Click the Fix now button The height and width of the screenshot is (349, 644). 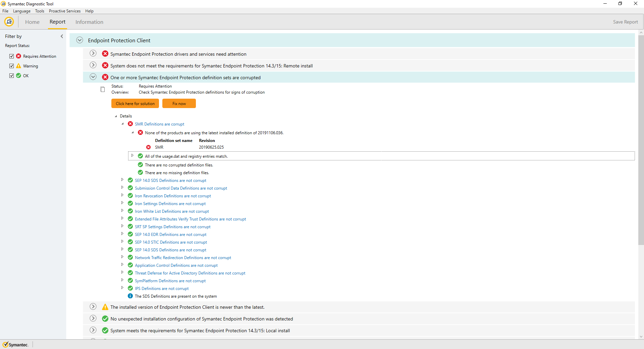click(x=179, y=103)
